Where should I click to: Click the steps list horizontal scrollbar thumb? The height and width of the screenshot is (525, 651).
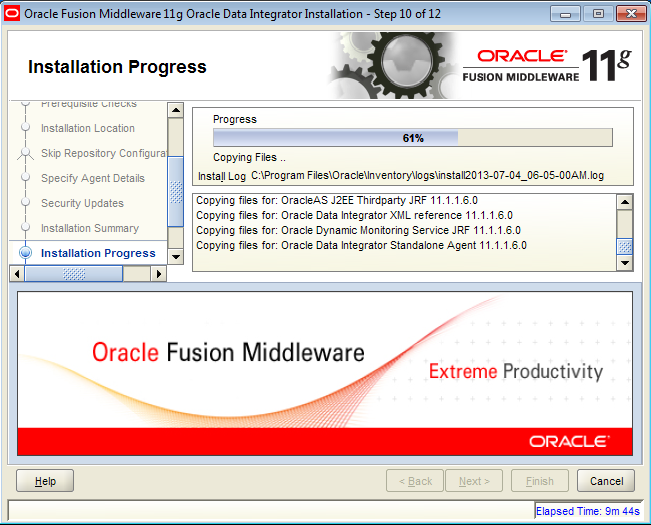click(x=74, y=273)
